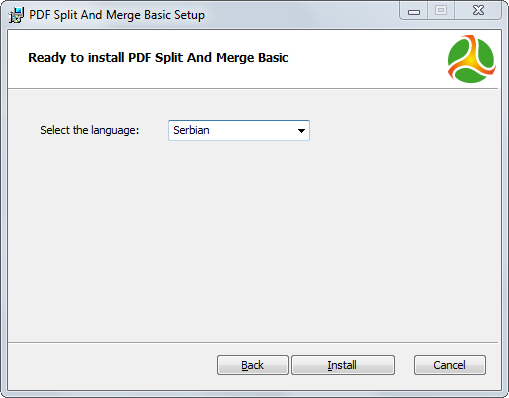509x398 pixels.
Task: Close the setup window with the X
Action: click(478, 11)
